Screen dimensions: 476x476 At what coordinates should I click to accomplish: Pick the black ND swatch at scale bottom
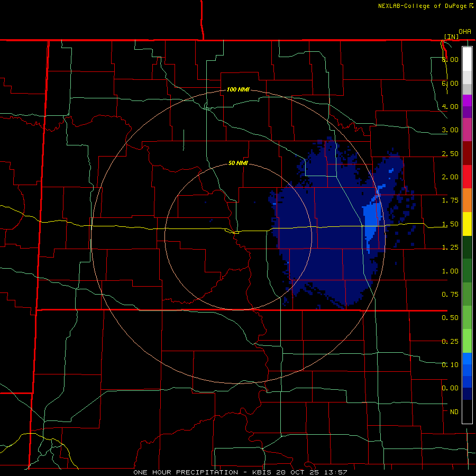point(467,411)
